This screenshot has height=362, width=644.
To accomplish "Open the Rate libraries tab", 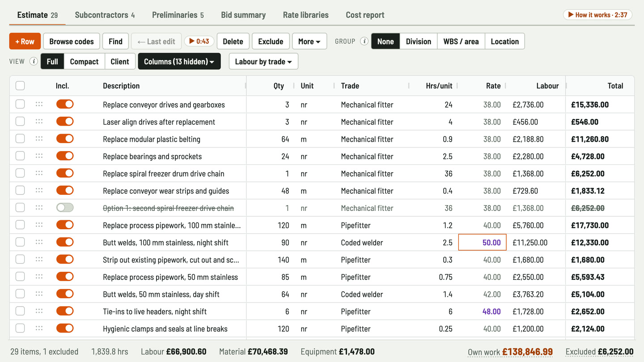I will pos(306,15).
